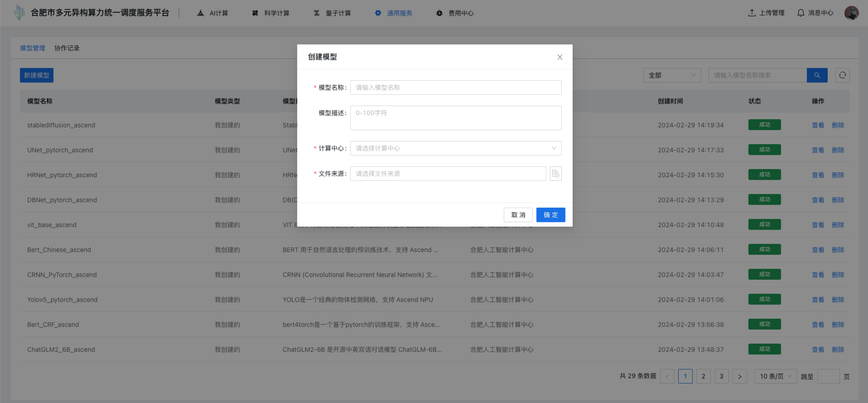868x403 pixels.
Task: Focus the 模型名称 input field
Action: (455, 87)
